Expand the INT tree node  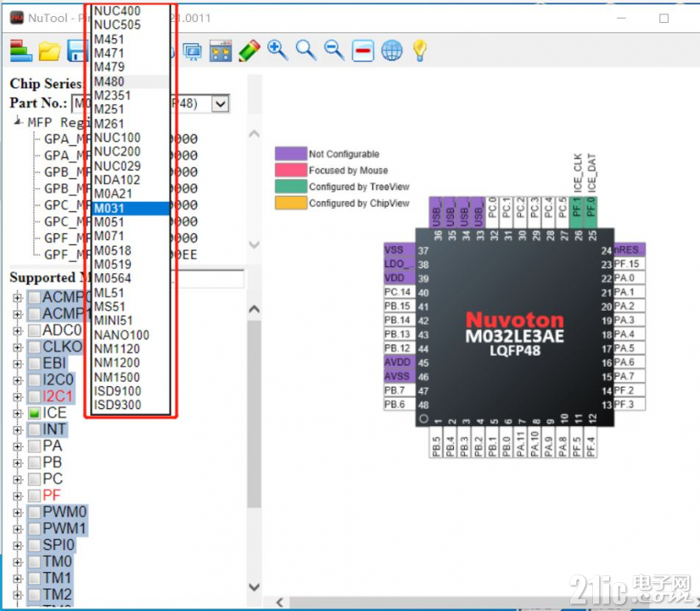18,429
